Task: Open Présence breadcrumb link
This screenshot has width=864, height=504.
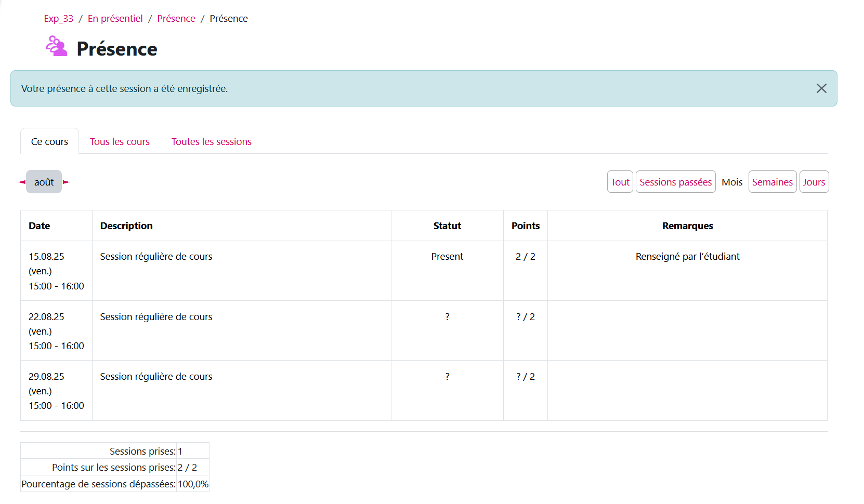Action: [x=176, y=19]
